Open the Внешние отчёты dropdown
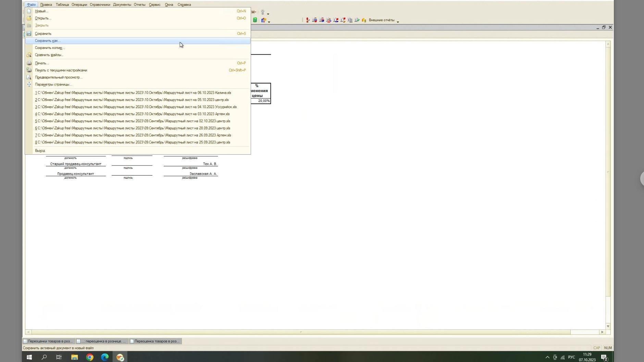Image resolution: width=644 pixels, height=362 pixels. click(x=384, y=20)
